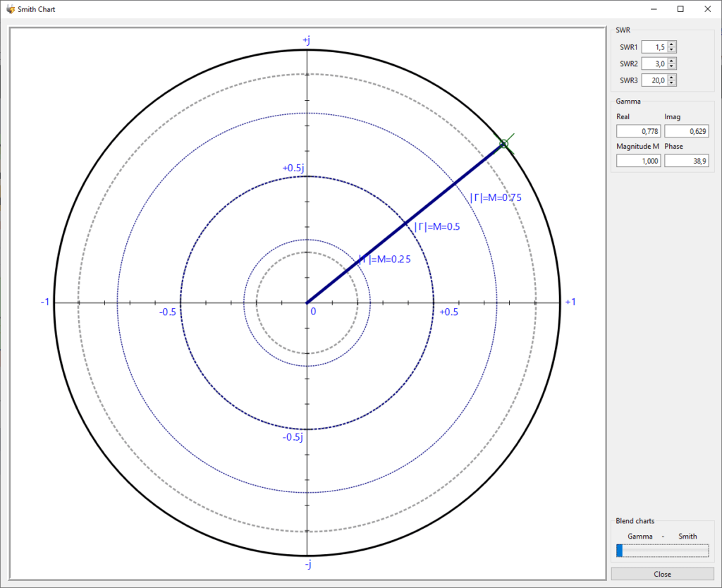The height and width of the screenshot is (588, 722).
Task: Click the SWR3 input field showing 20,0
Action: (654, 80)
